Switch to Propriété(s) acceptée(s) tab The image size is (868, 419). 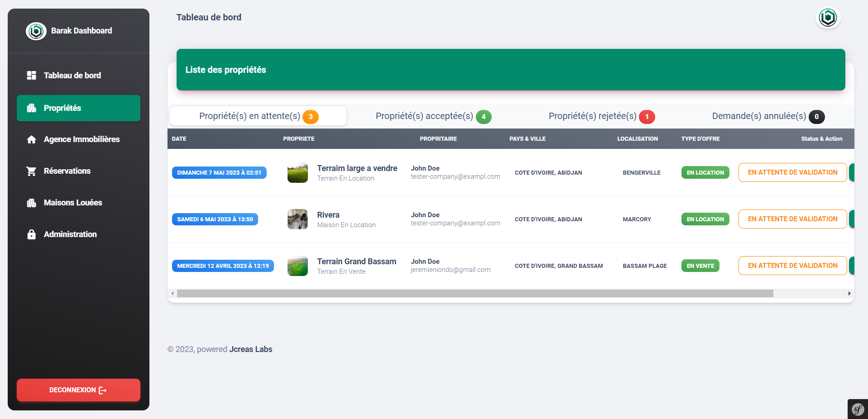coord(433,116)
